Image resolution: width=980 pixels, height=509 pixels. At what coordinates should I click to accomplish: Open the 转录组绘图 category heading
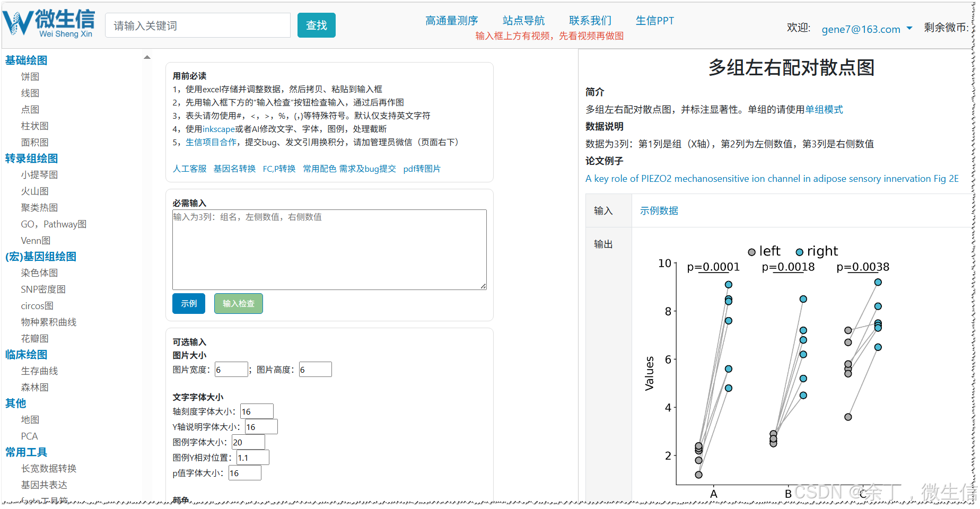32,159
